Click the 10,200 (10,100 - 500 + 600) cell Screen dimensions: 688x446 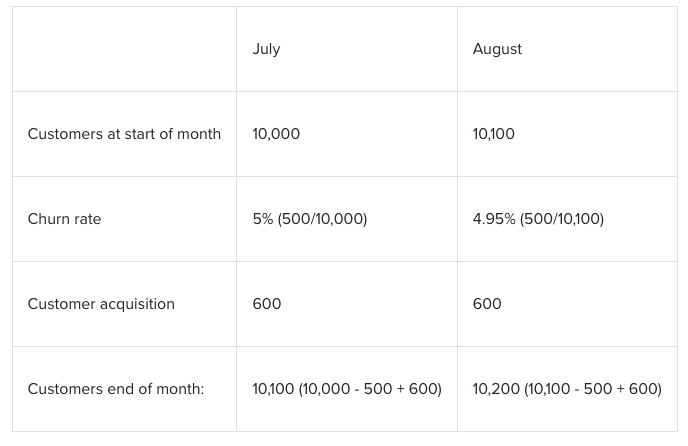point(567,389)
